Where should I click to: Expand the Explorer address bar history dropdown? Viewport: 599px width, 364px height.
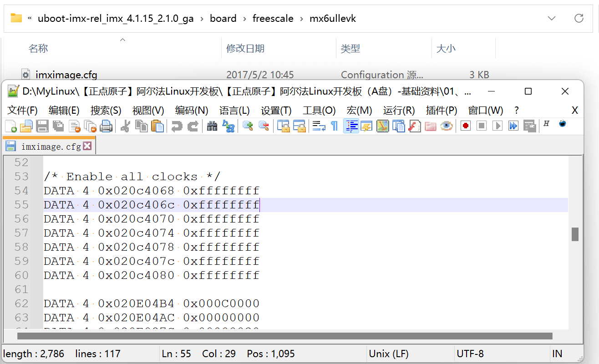pyautogui.click(x=552, y=19)
